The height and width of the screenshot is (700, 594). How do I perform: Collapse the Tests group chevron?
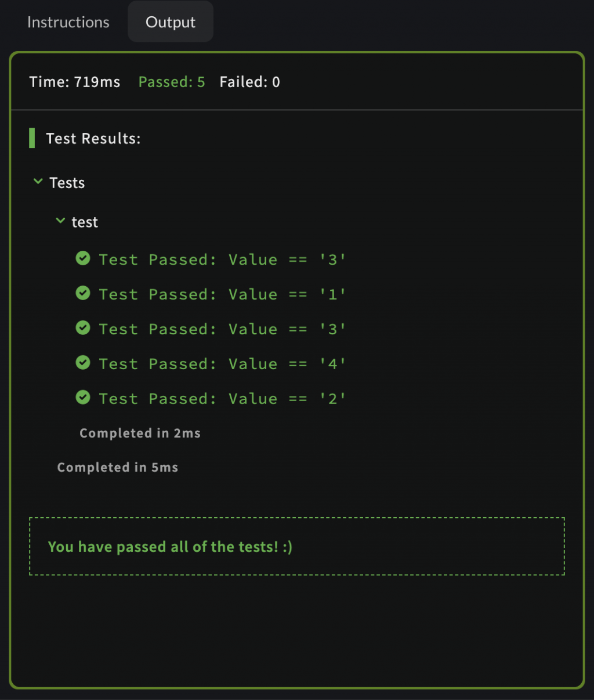[38, 182]
